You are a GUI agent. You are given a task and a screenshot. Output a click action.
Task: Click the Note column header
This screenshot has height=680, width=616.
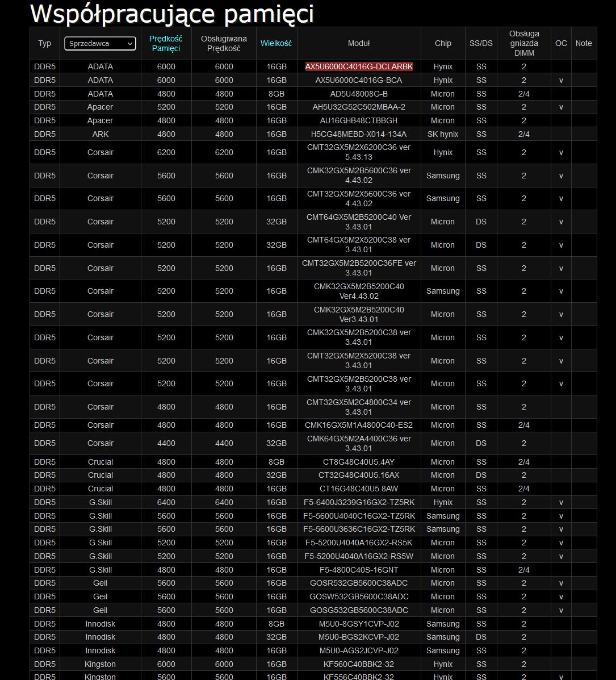584,43
